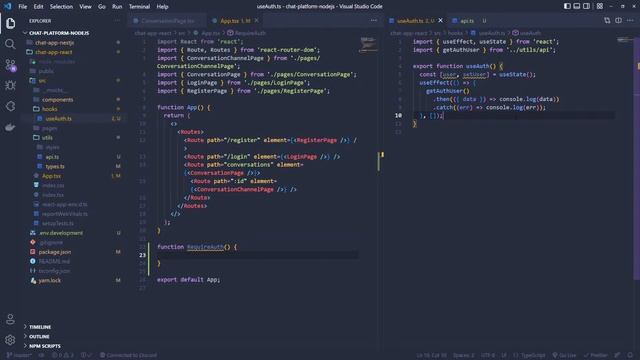The height and width of the screenshot is (360, 640).
Task: Open README.md in the file tree
Action: pos(54,261)
